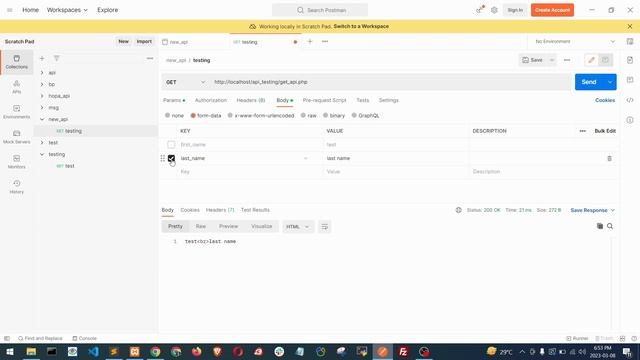Click the filter icon in collections sidebar
This screenshot has width=640, height=360.
click(x=57, y=58)
